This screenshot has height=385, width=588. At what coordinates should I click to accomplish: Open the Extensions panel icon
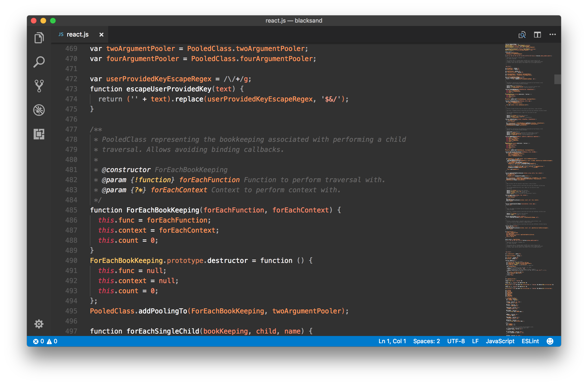[39, 134]
